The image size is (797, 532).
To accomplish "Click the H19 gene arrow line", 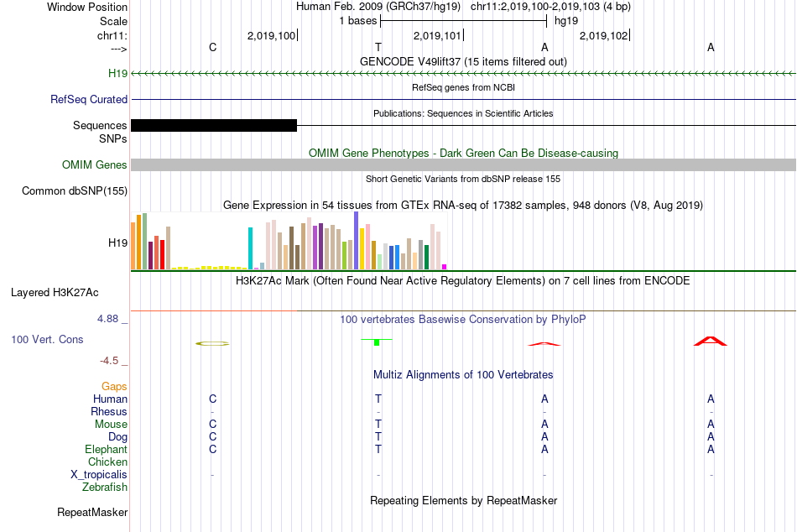I will (x=464, y=74).
